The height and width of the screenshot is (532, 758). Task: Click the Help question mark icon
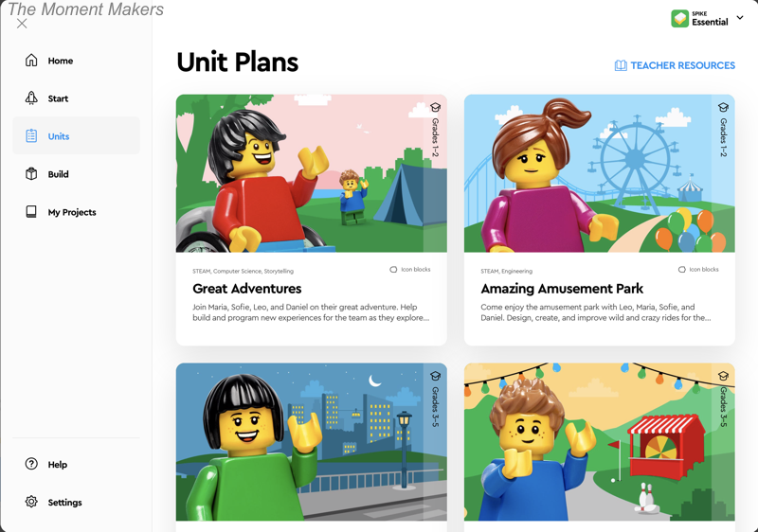coord(31,464)
